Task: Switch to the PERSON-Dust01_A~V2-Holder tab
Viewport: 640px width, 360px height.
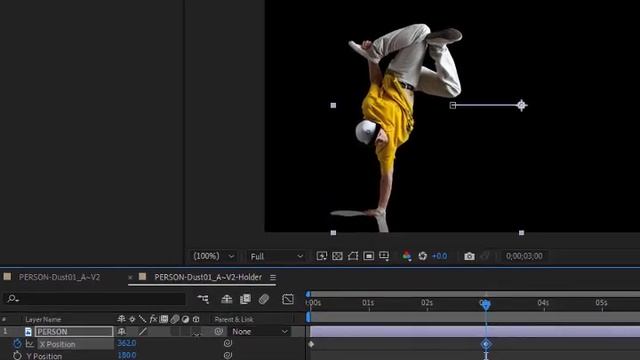Action: coord(208,277)
